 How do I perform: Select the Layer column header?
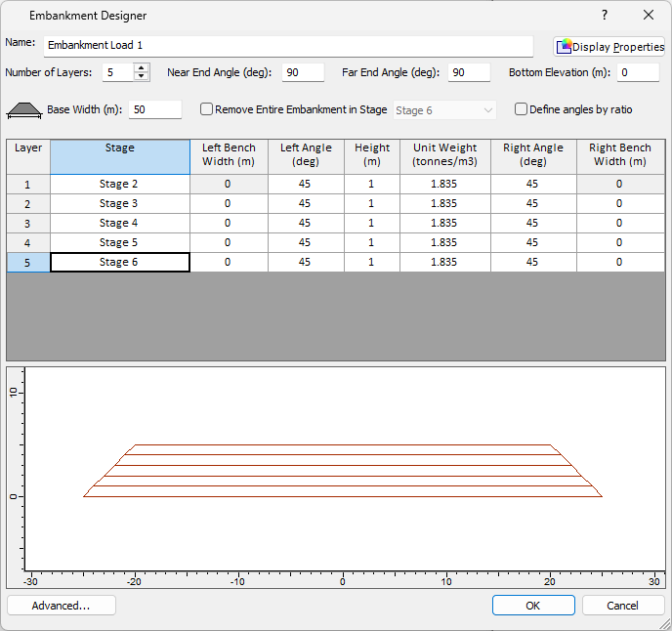tap(28, 157)
